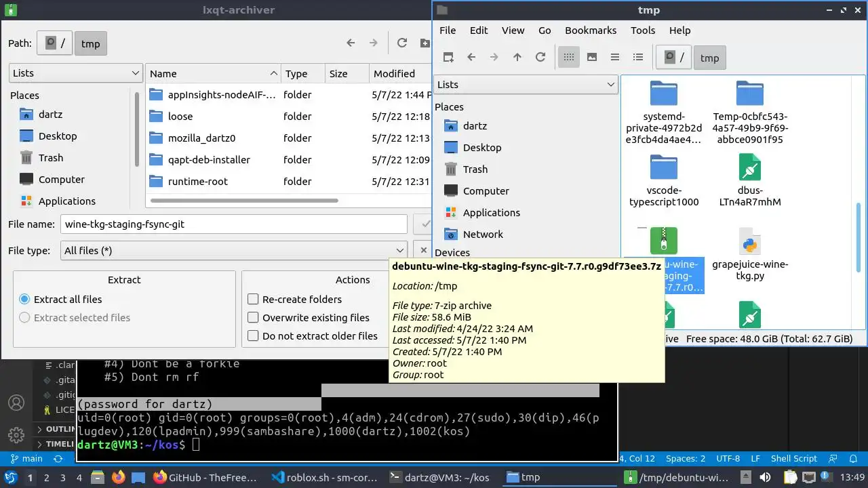Open Bookmarks menu in tmp window
Viewport: 868px width, 488px height.
[591, 30]
